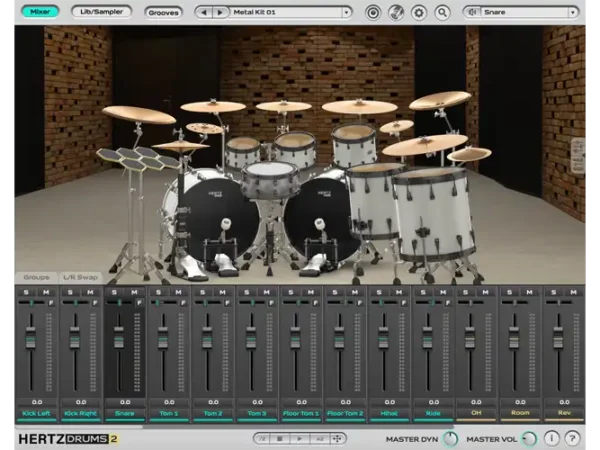Switch to the Lib/Sampler tab
Image resolution: width=600 pixels, height=450 pixels.
tap(101, 12)
